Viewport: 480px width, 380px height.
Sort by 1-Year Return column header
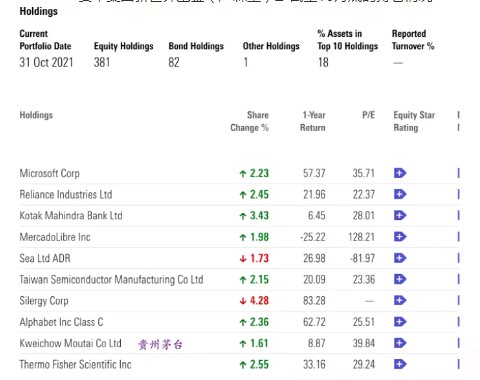(x=313, y=121)
